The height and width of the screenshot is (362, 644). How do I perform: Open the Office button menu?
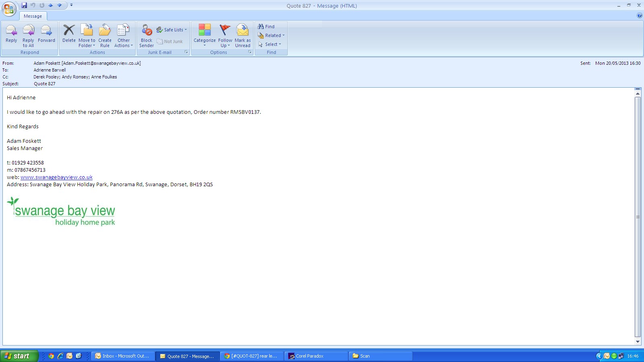pos(9,9)
